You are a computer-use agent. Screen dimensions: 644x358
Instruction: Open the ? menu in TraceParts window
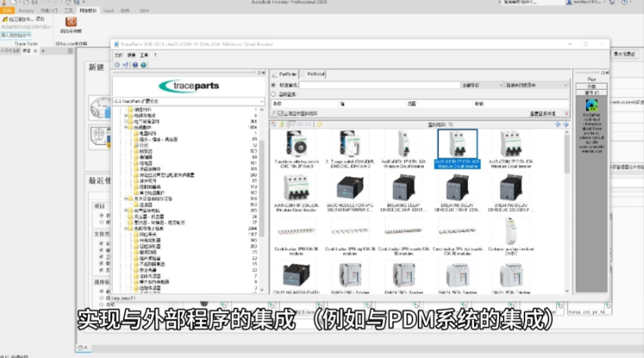point(156,55)
